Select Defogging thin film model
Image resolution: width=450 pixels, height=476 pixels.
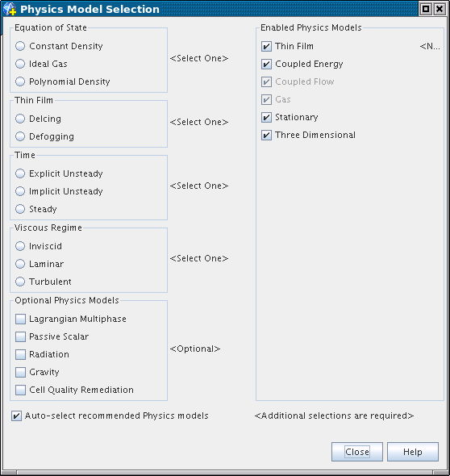pos(20,136)
